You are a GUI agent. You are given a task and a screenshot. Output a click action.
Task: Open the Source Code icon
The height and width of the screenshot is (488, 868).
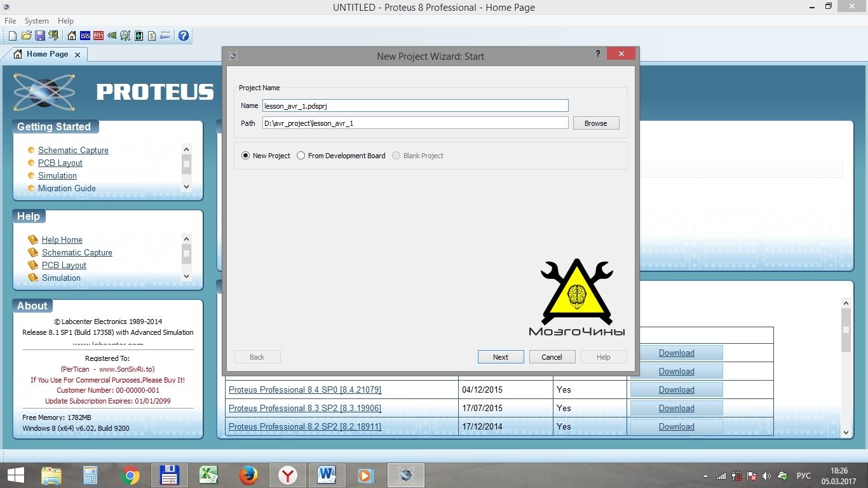click(165, 36)
